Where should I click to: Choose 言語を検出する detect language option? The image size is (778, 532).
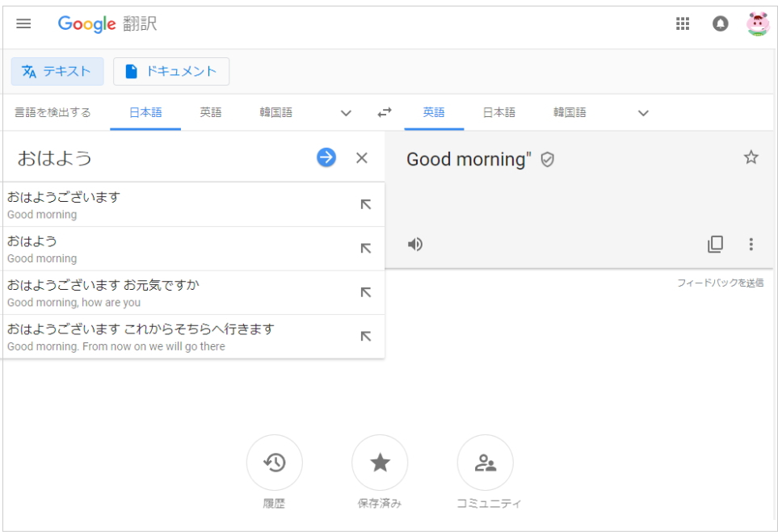coord(53,112)
